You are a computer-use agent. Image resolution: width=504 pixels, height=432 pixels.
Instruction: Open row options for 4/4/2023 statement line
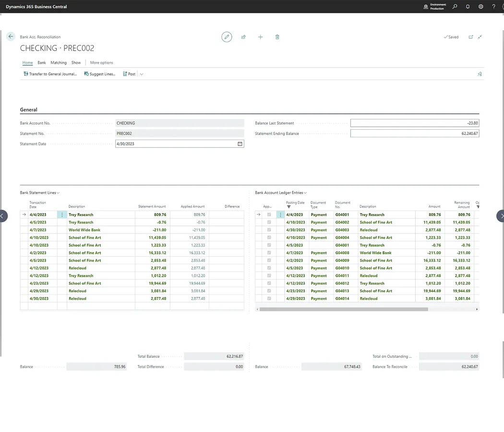tap(62, 215)
